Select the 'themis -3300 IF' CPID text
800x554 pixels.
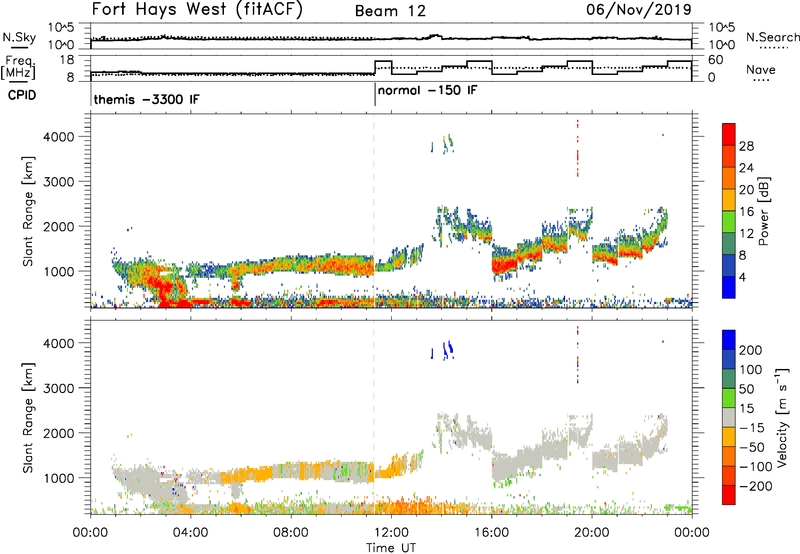(x=146, y=99)
